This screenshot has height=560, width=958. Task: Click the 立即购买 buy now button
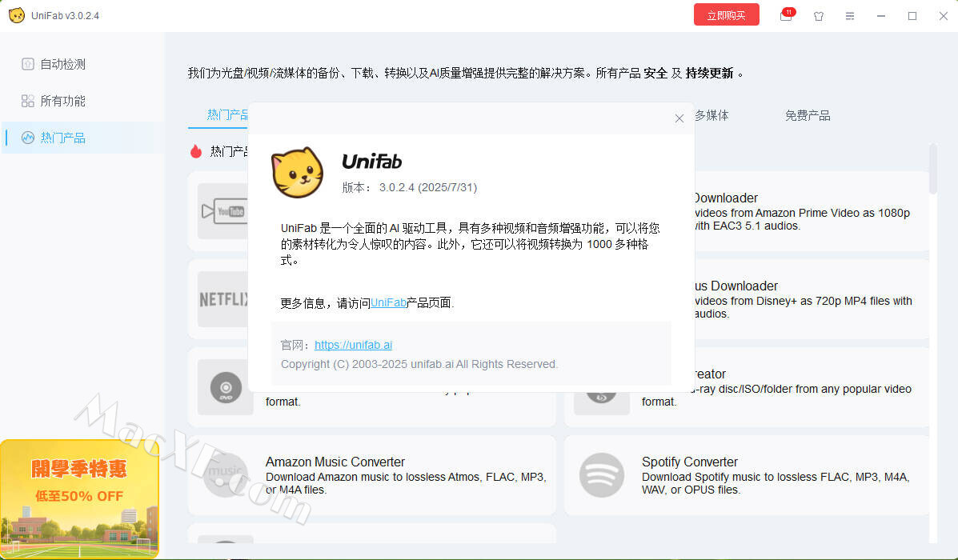coord(727,15)
